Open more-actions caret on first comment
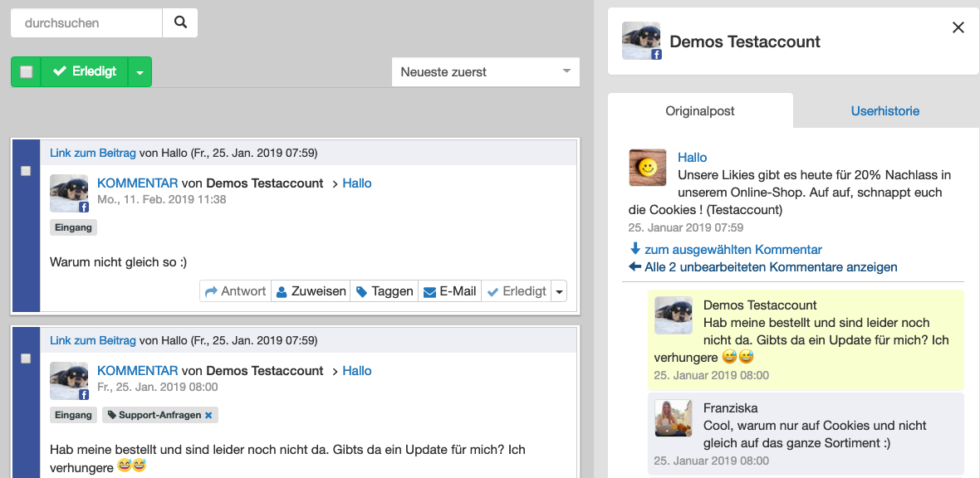980x478 pixels. [x=559, y=291]
